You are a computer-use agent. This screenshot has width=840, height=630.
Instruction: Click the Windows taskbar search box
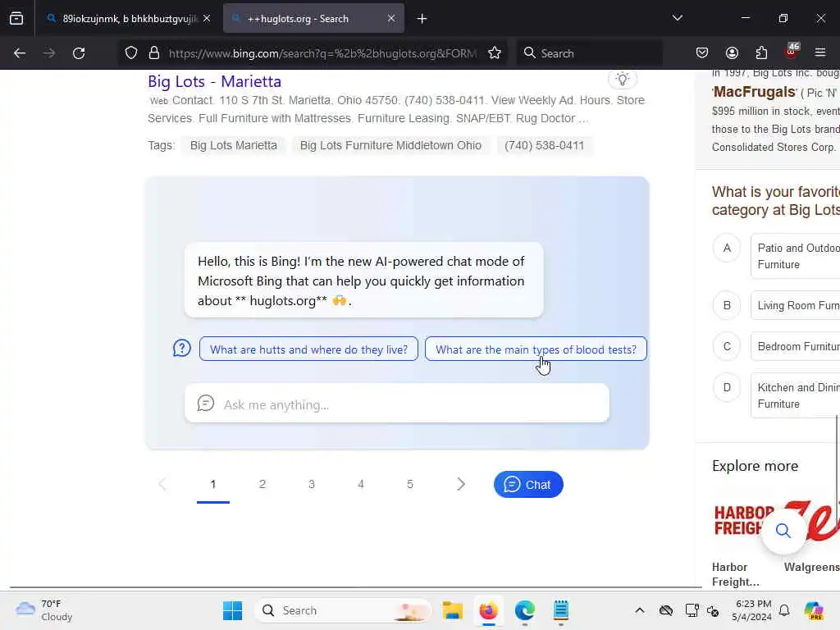click(343, 610)
